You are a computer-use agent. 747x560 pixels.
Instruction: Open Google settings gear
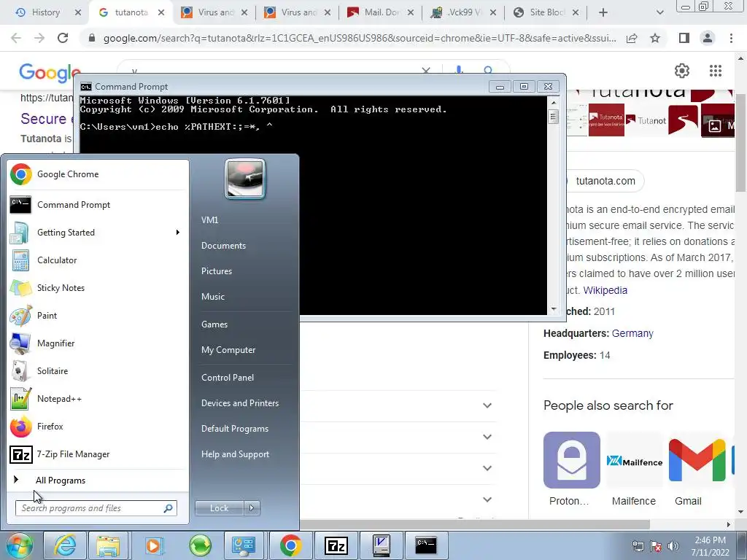(x=682, y=71)
